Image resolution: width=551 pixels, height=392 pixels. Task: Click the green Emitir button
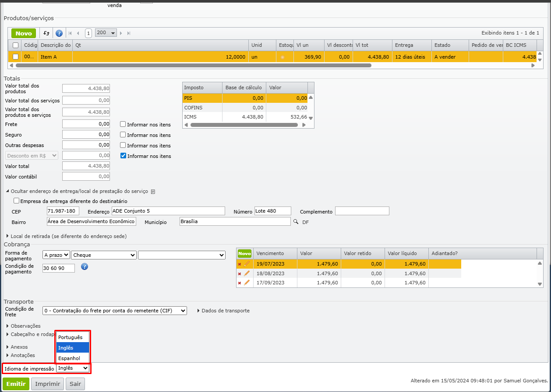(x=16, y=384)
